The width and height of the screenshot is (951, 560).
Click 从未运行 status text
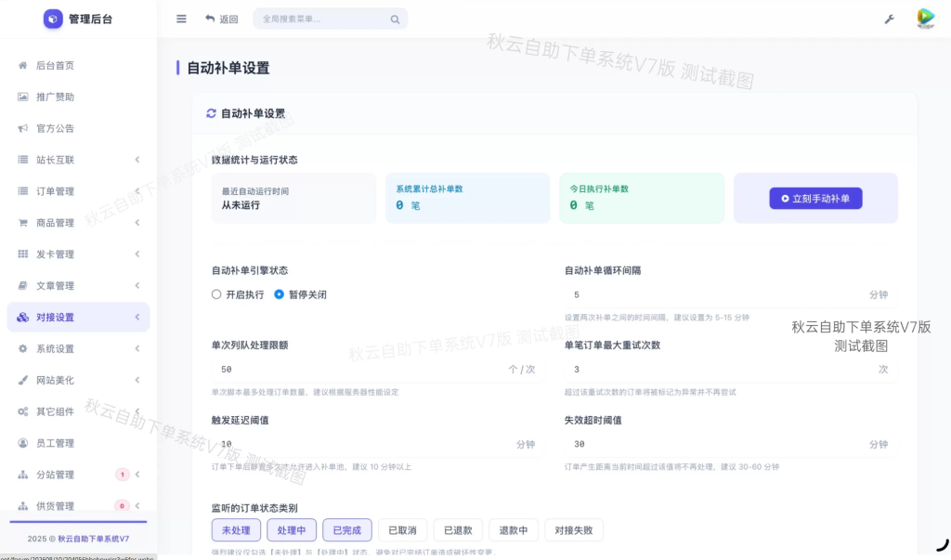tap(241, 205)
